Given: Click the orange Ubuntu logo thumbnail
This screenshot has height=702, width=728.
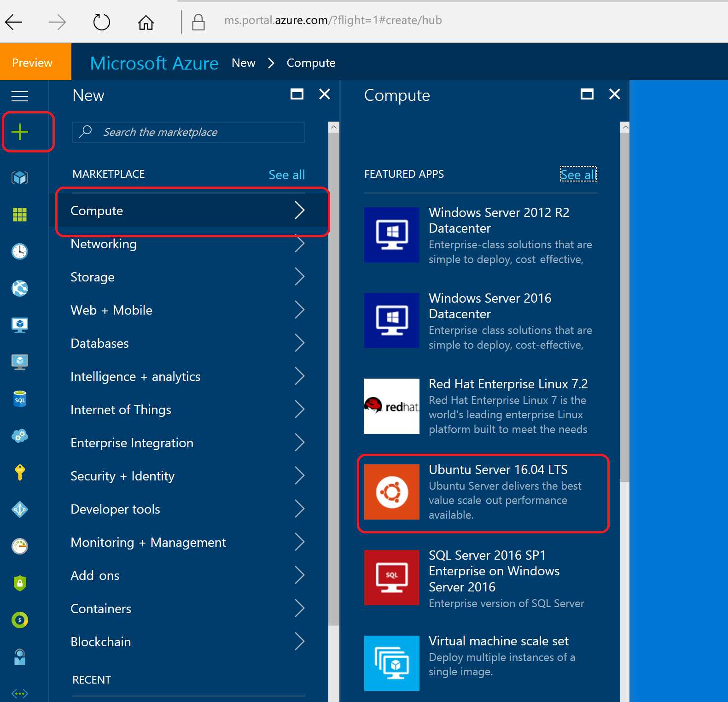Looking at the screenshot, I should click(x=392, y=492).
